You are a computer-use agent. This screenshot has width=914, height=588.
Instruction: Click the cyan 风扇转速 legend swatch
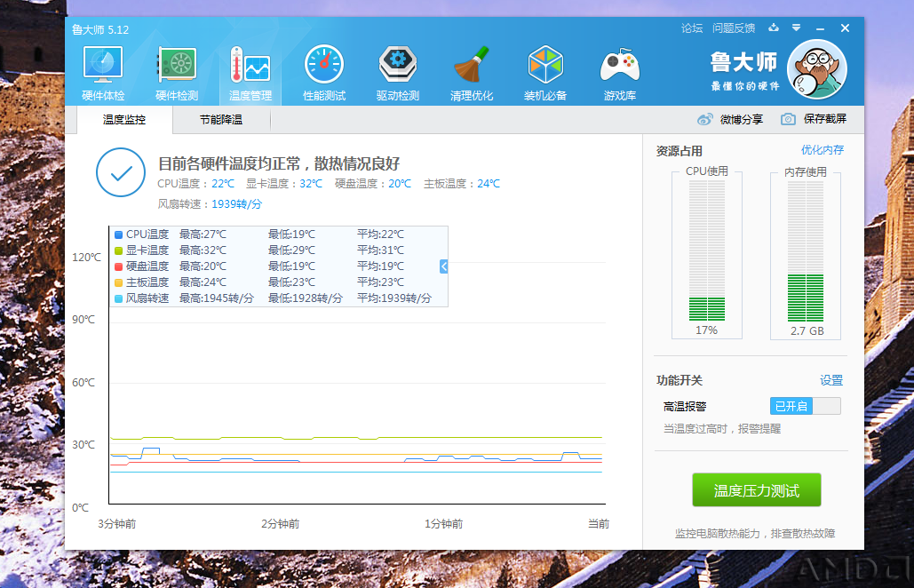click(118, 298)
